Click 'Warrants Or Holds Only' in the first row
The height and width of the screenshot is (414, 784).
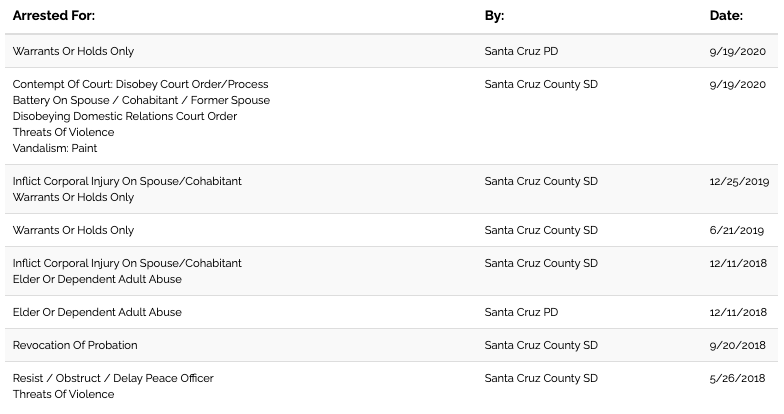[x=73, y=51]
